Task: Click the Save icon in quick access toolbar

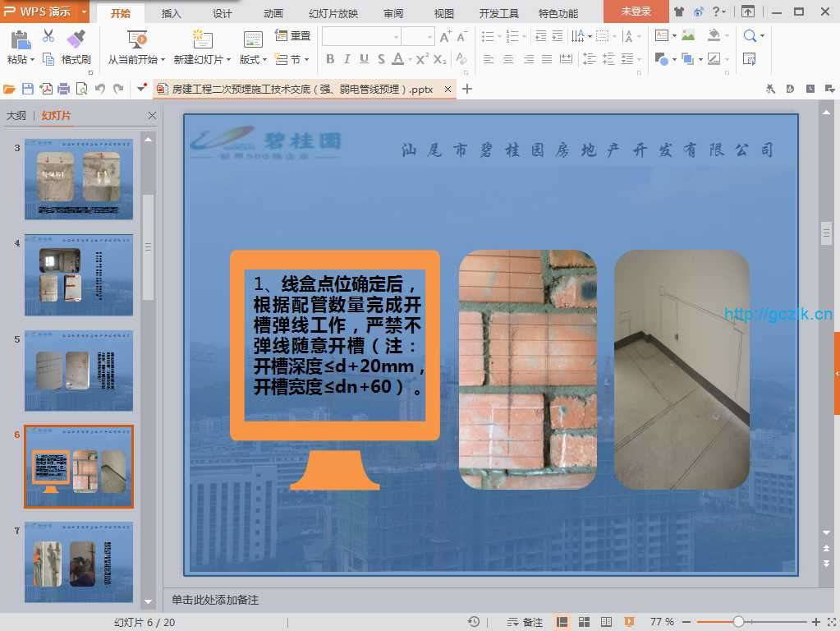Action: [x=28, y=89]
